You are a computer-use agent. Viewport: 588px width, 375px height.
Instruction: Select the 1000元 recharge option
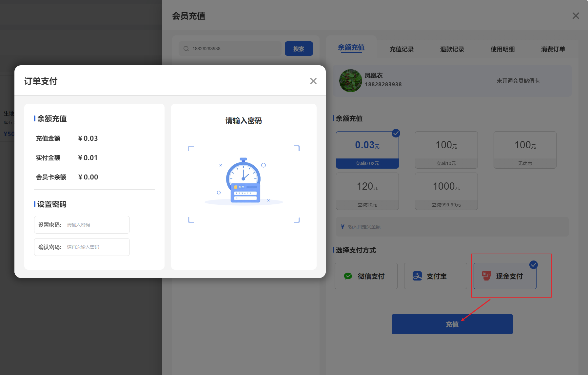(446, 191)
